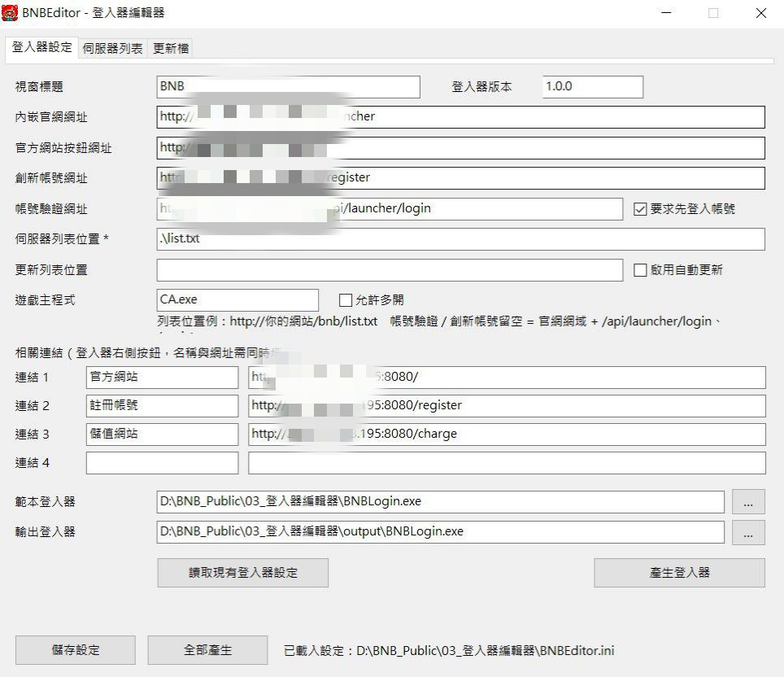Viewport: 784px width, 677px height.
Task: Click the 連結 2 URL field ending in register
Action: [x=507, y=406]
